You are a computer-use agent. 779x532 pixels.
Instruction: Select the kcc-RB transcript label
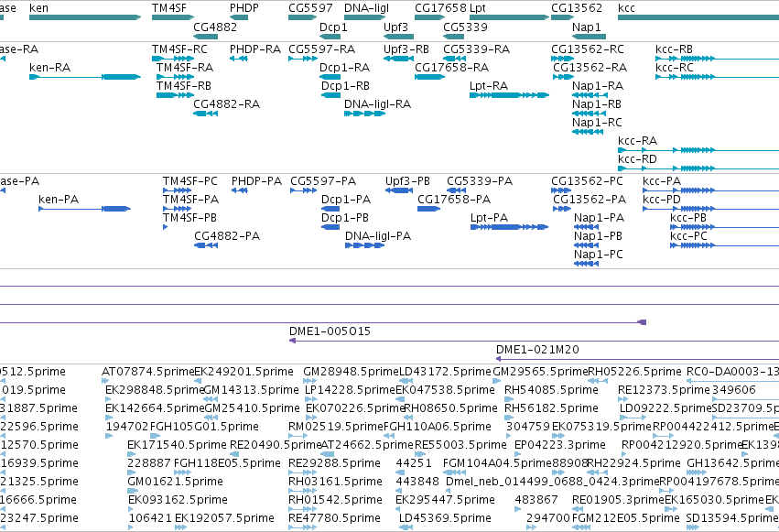pyautogui.click(x=674, y=49)
